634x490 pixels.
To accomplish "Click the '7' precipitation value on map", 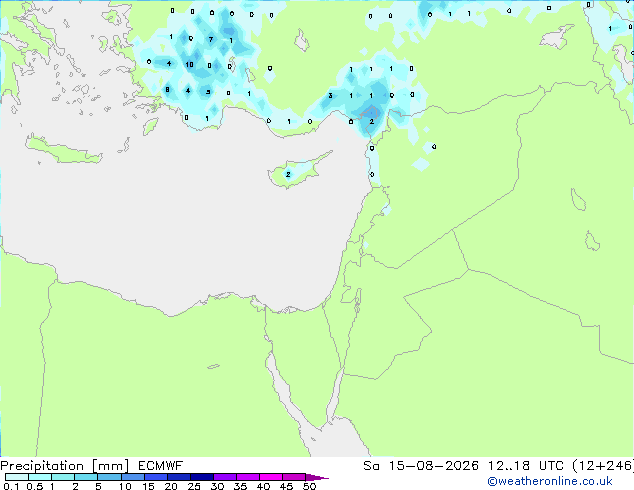I will pyautogui.click(x=211, y=39).
